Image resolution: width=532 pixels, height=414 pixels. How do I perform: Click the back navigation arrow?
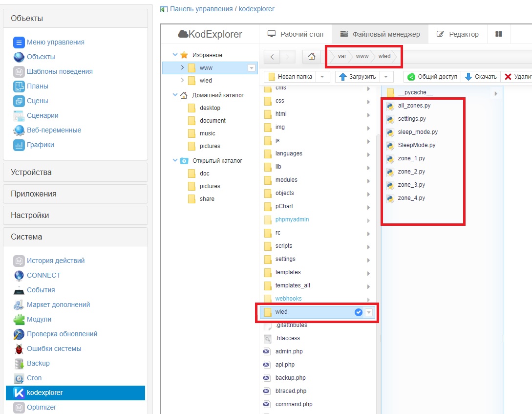[x=272, y=57]
